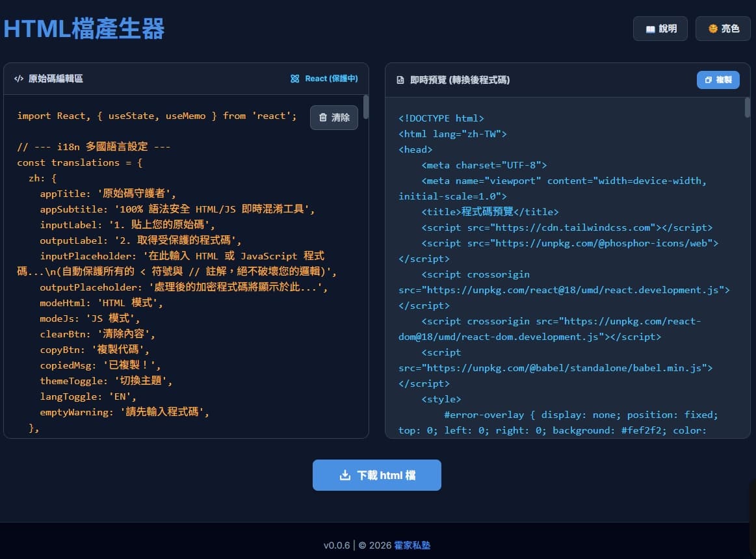This screenshot has height=559, width=756.
Task: Click the download icon on 下載 button
Action: click(x=345, y=475)
